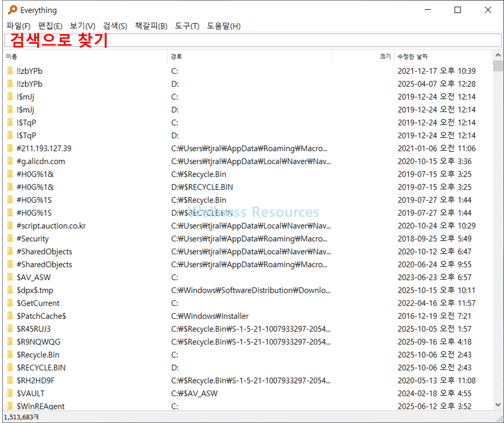
Task: Click date 2024-02-18 오후 4:55
Action: 434,393
